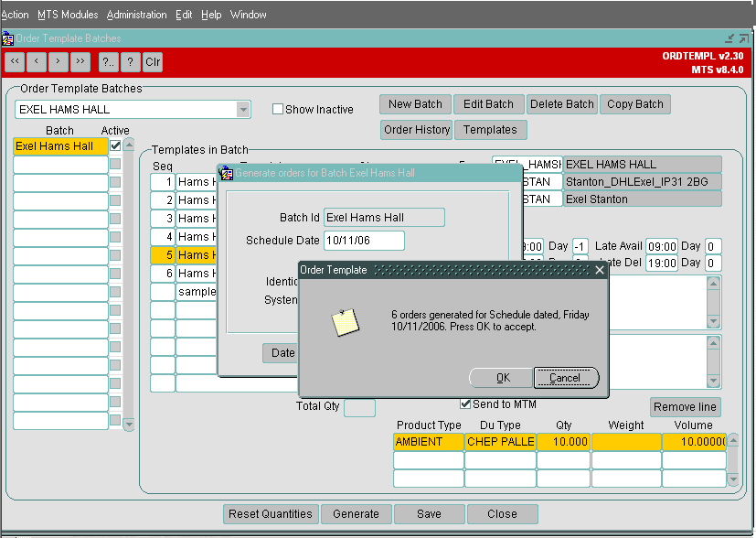
Task: Click the Templates button
Action: tap(490, 130)
